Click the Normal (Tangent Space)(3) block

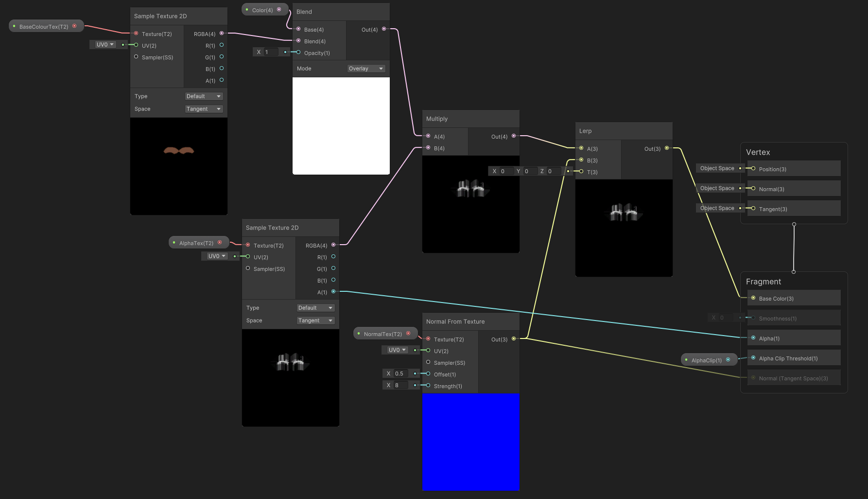[794, 378]
